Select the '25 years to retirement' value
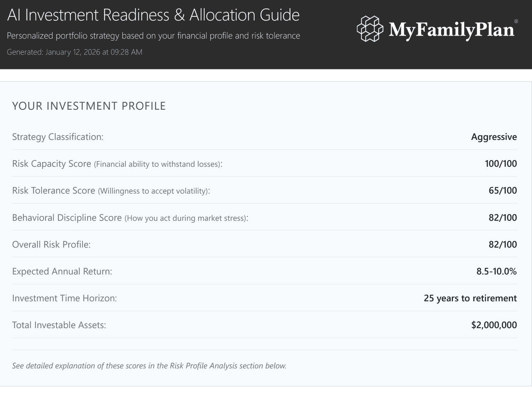Screen dimensions: 532x412 coord(470,298)
